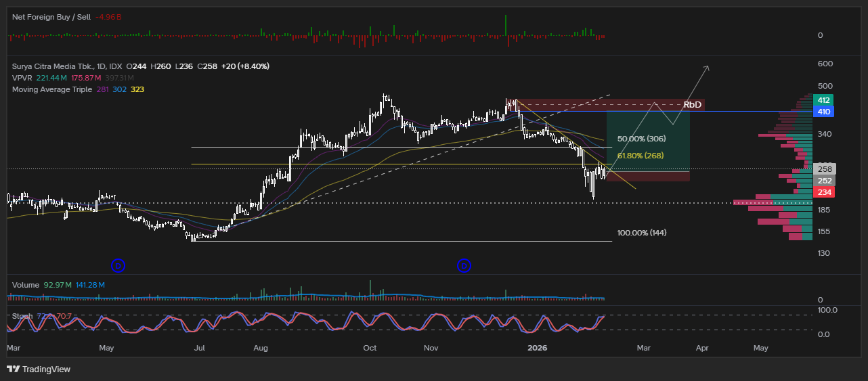Click the purple 281 moving average value
The height and width of the screenshot is (381, 868).
pyautogui.click(x=103, y=89)
